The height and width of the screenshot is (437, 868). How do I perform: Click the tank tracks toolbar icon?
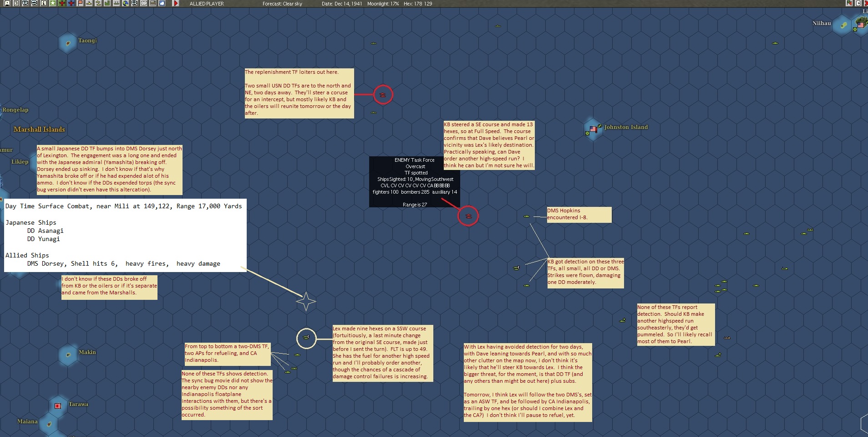pos(153,3)
